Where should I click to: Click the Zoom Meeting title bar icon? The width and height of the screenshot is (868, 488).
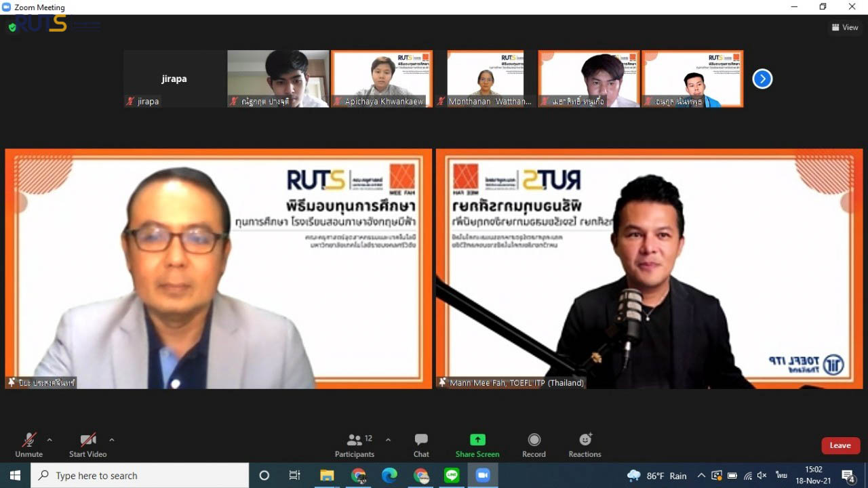pos(6,7)
